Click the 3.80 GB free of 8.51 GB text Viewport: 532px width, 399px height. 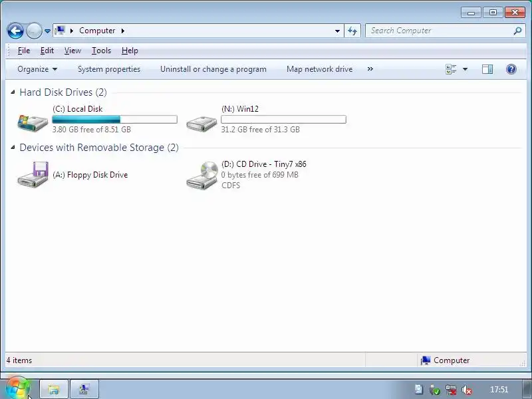[x=91, y=129]
